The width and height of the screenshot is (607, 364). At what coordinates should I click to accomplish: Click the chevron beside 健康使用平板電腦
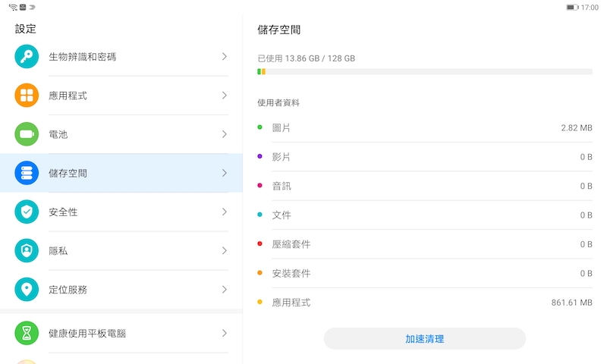[225, 333]
